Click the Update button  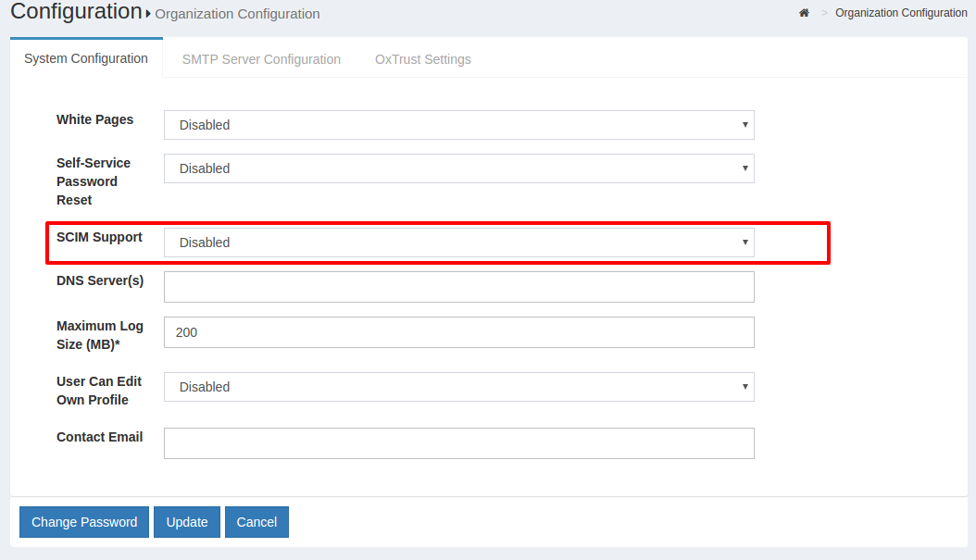[x=187, y=522]
